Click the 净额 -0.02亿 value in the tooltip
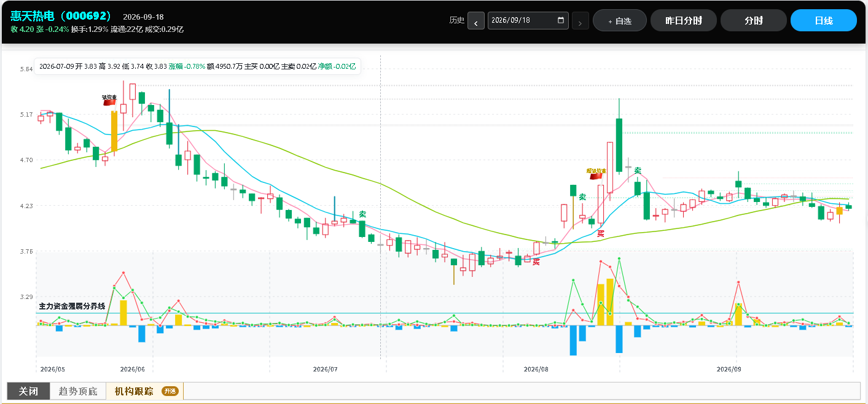The height and width of the screenshot is (404, 868). coord(337,66)
